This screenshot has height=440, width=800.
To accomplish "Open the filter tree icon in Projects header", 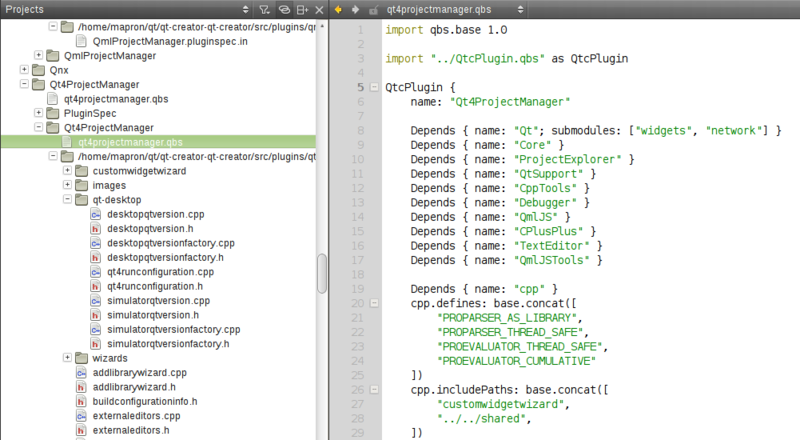I will [264, 9].
